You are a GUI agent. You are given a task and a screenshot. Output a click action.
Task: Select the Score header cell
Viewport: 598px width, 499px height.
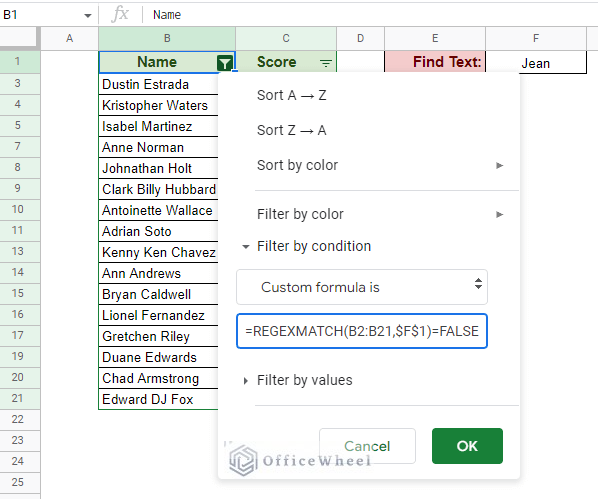point(286,62)
